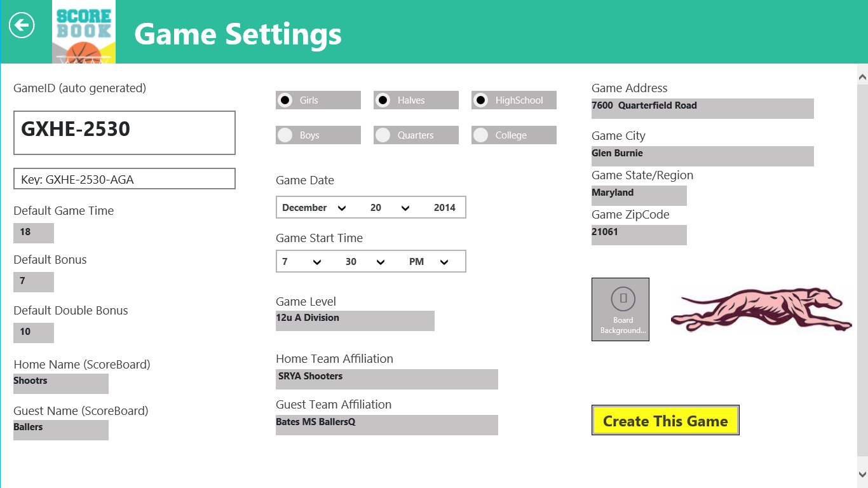Open the December month dropdown
The image size is (868, 488).
tap(315, 208)
